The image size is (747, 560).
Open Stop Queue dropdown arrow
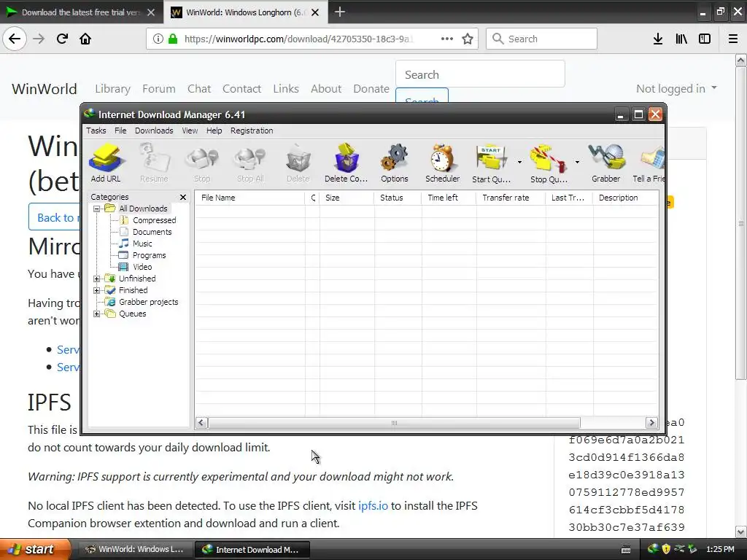(577, 162)
